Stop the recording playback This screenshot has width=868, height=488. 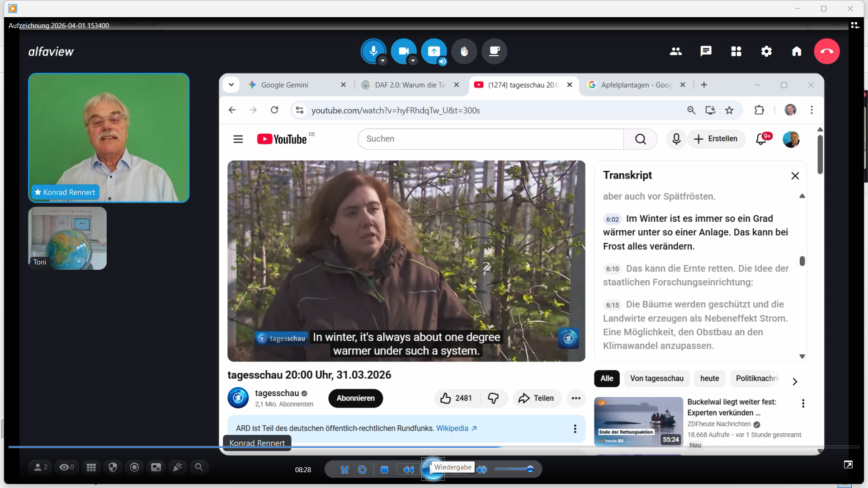point(384,469)
